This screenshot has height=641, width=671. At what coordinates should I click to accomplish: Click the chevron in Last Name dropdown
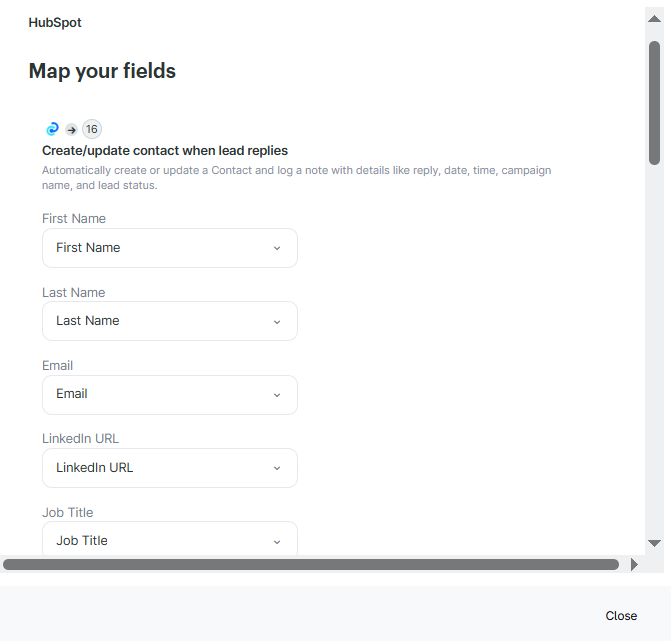point(277,321)
